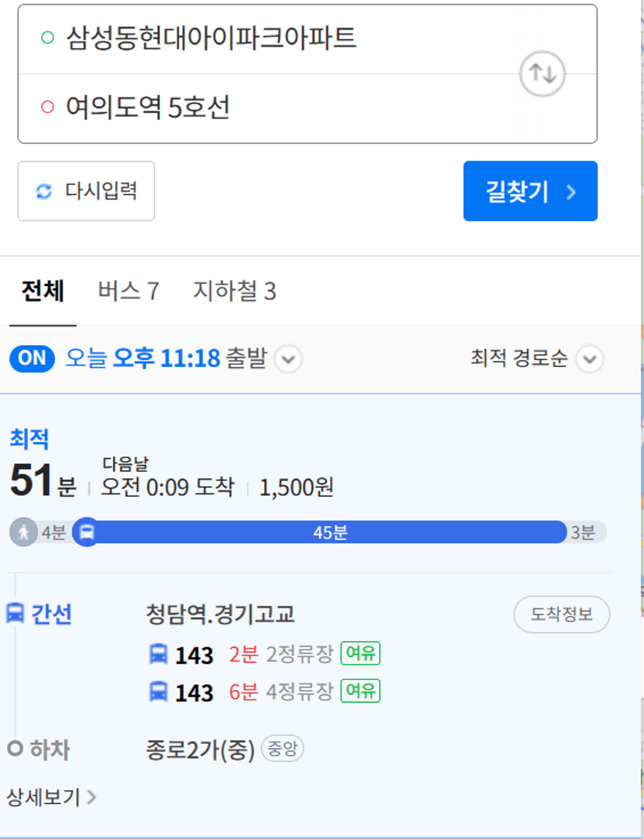Select the second 143 bus icon (6분)
The width and height of the screenshot is (644, 839).
point(158,692)
